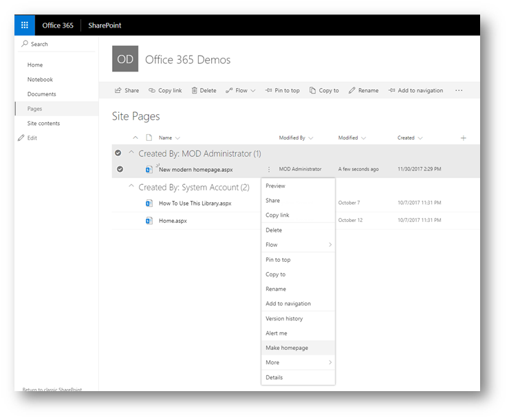Click the October 12 modified date cell
This screenshot has height=420, width=509.
coord(350,220)
